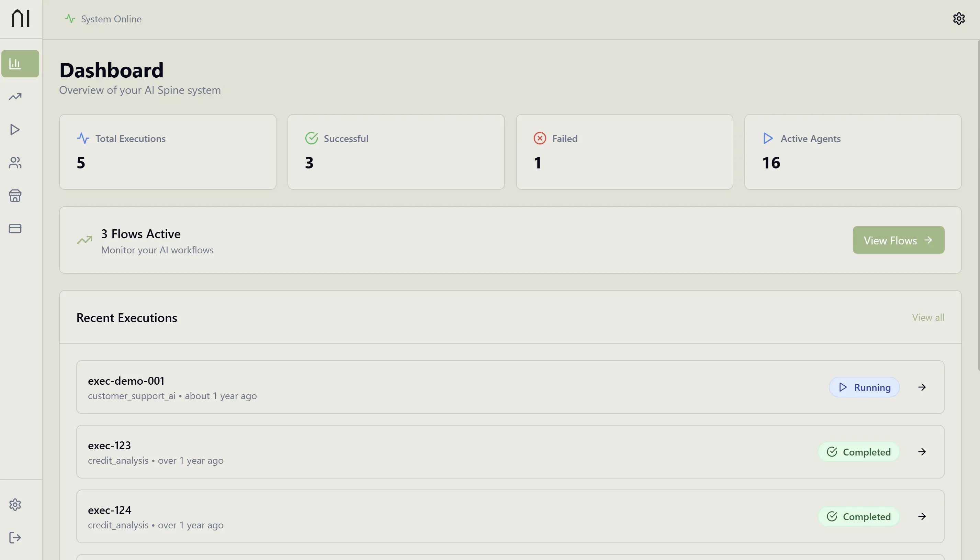Open the Agents users sidebar icon
The height and width of the screenshot is (560, 980).
coord(15,163)
